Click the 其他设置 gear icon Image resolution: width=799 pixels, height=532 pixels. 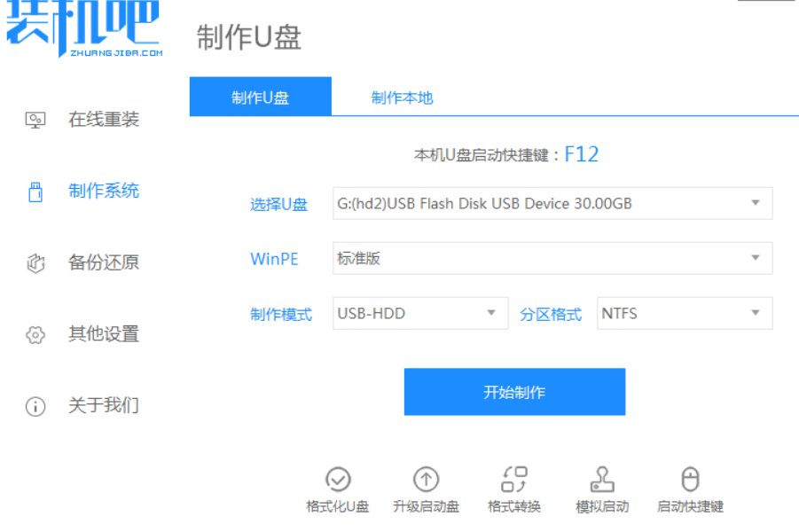point(35,335)
